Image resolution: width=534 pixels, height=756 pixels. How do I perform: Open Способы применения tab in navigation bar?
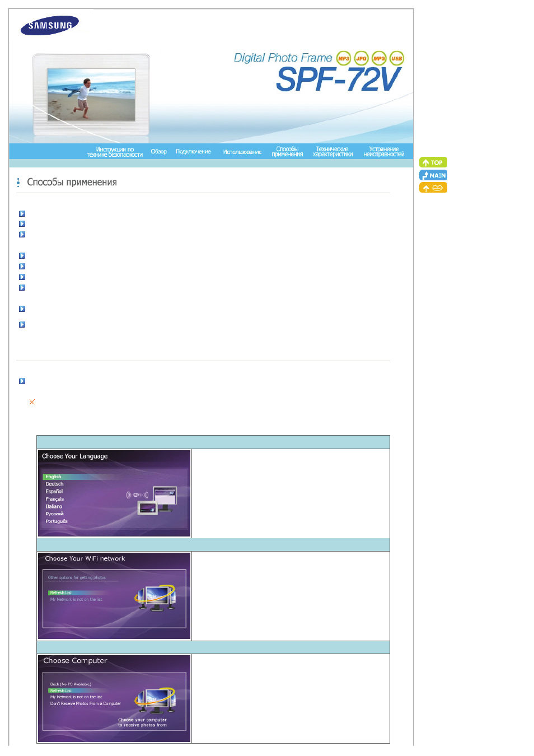click(x=287, y=152)
